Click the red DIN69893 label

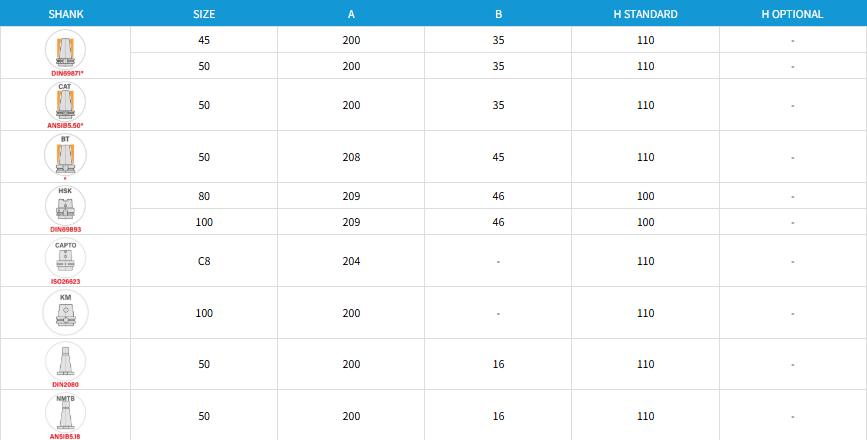65,229
